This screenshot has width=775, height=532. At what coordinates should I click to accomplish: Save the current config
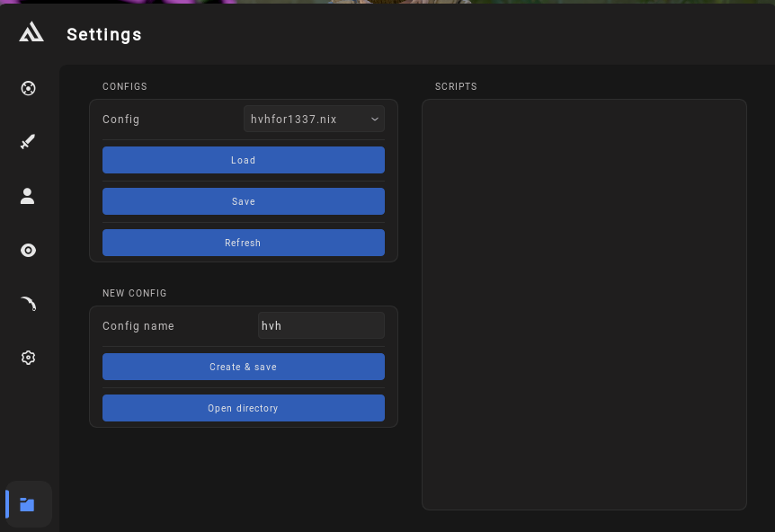click(x=243, y=201)
